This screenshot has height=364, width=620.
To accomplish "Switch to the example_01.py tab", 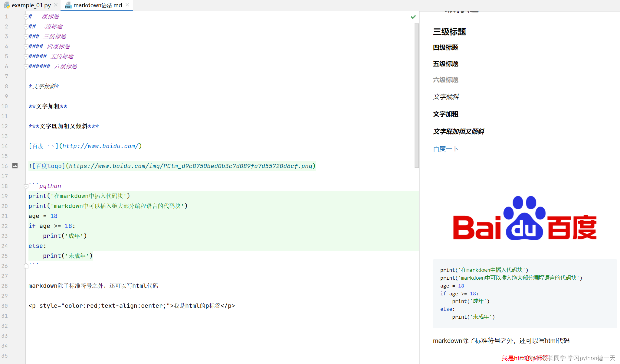I will (x=31, y=5).
